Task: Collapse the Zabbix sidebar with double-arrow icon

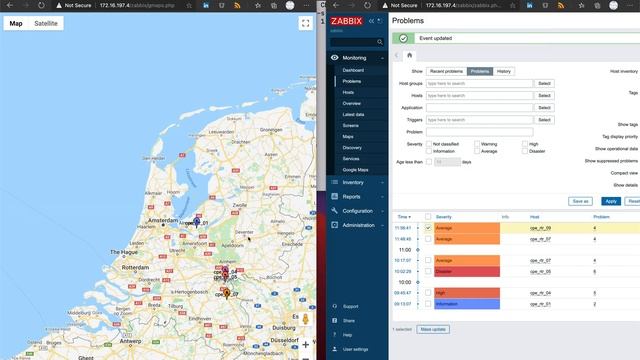Action: (371, 21)
